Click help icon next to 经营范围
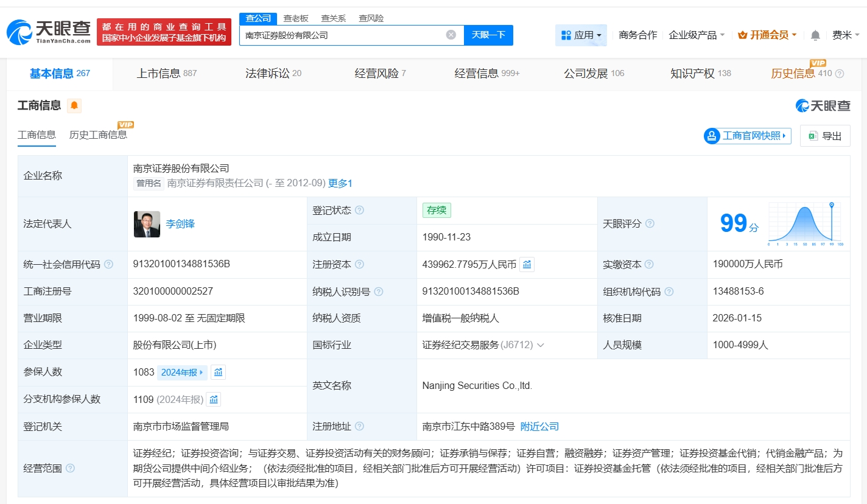This screenshot has height=504, width=867. [70, 468]
